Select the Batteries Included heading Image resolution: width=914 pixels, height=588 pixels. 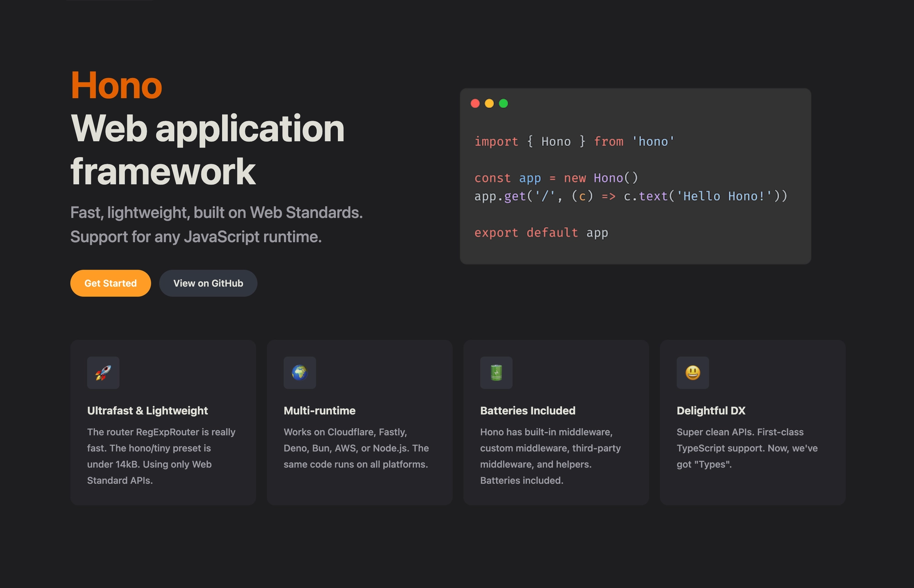(x=528, y=411)
